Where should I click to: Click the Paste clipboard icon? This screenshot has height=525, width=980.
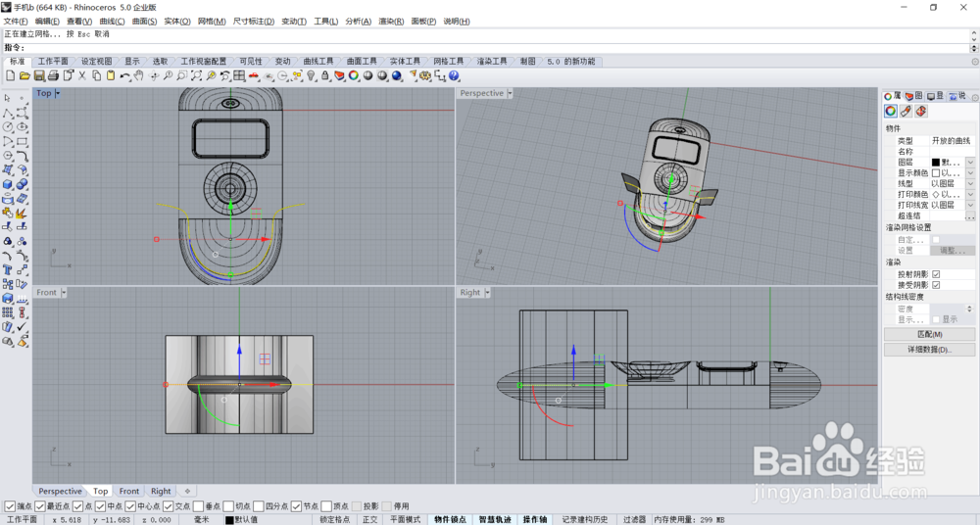[x=111, y=75]
